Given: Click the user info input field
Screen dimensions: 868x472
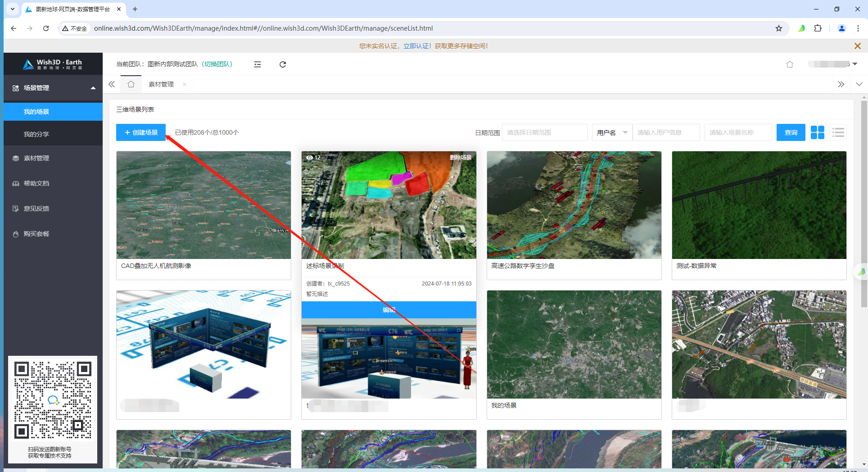Looking at the screenshot, I should pos(666,132).
